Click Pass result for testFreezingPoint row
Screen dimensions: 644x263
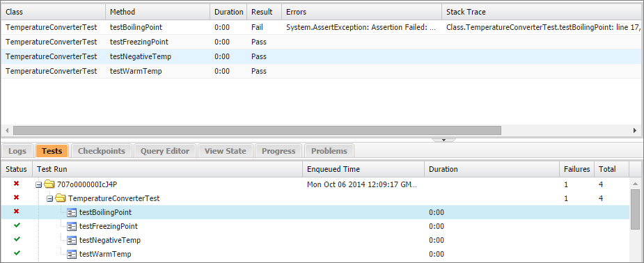click(259, 42)
